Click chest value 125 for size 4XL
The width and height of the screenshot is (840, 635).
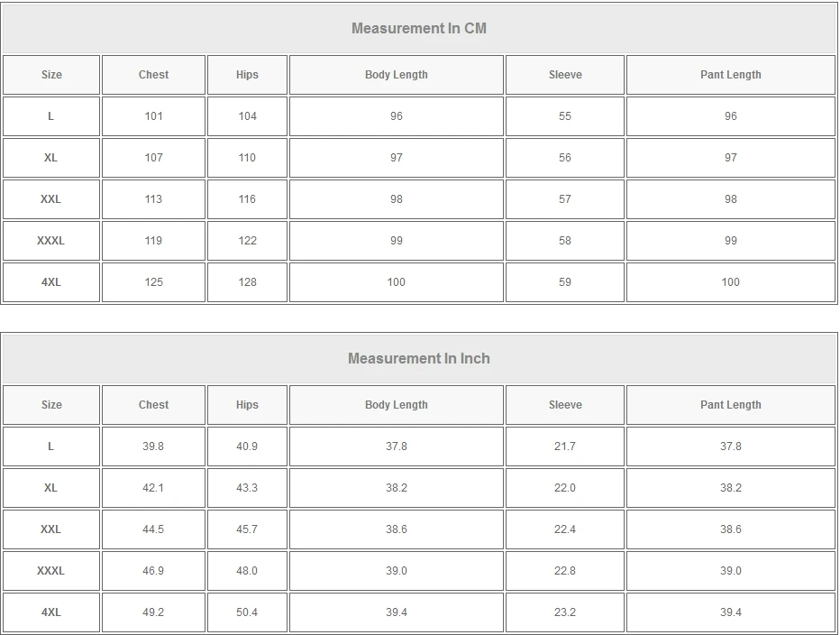coord(153,282)
